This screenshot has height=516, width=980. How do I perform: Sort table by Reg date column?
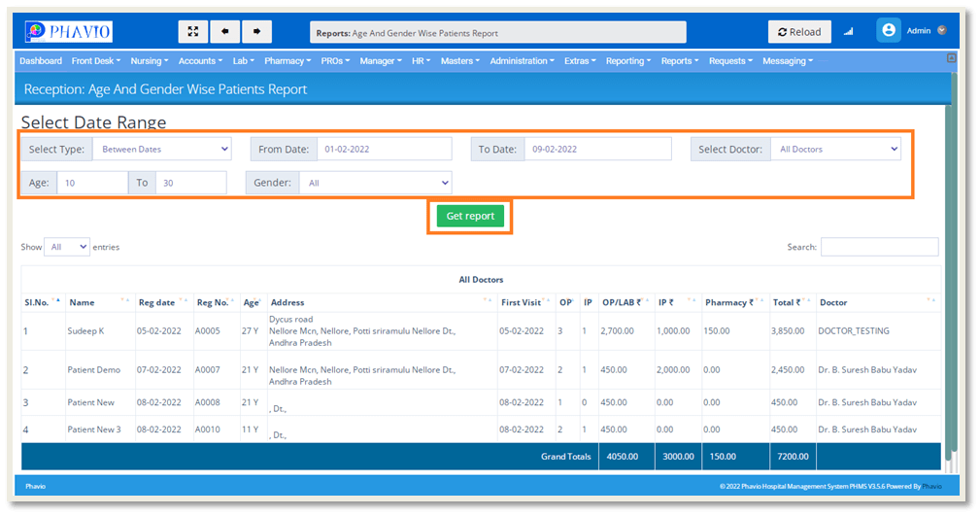coord(164,302)
